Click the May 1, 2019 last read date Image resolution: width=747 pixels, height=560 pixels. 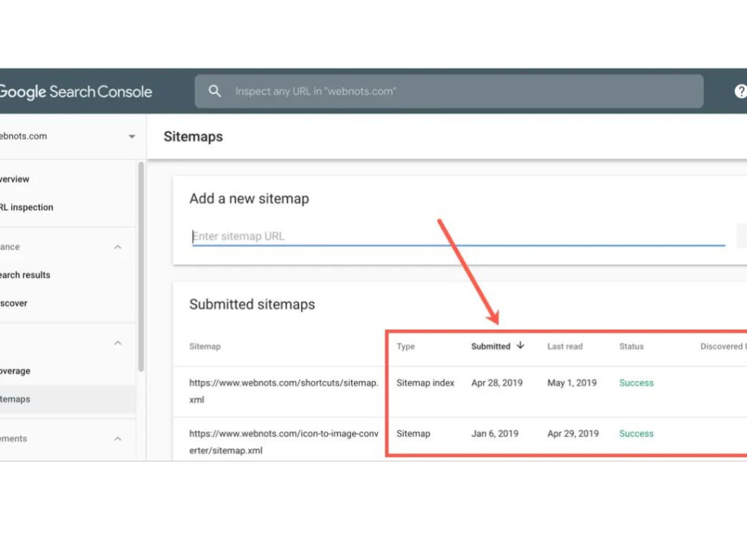point(571,383)
